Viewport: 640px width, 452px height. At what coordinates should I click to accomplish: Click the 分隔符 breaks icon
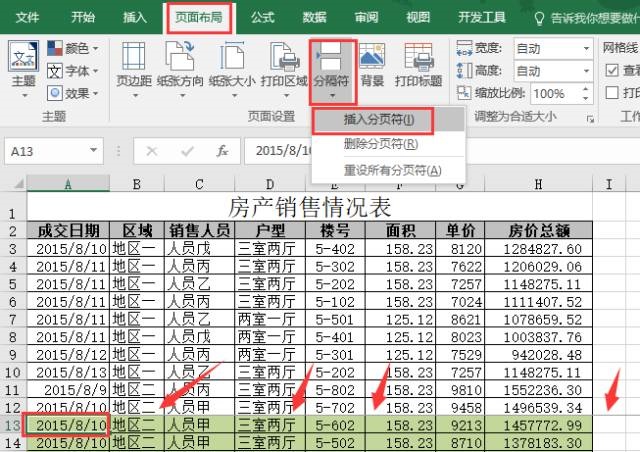tap(331, 56)
